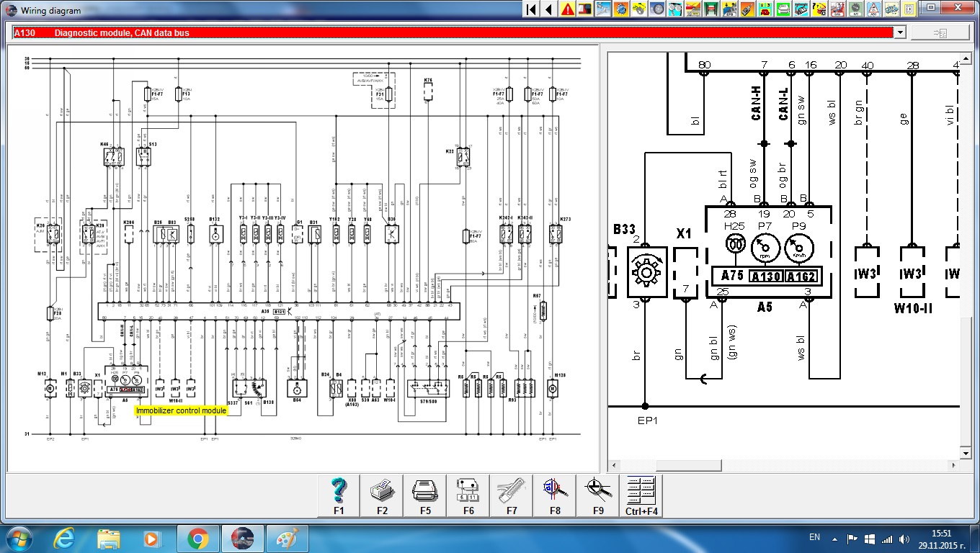Go to first page with skip-back arrow
This screenshot has height=553, width=980.
[531, 9]
